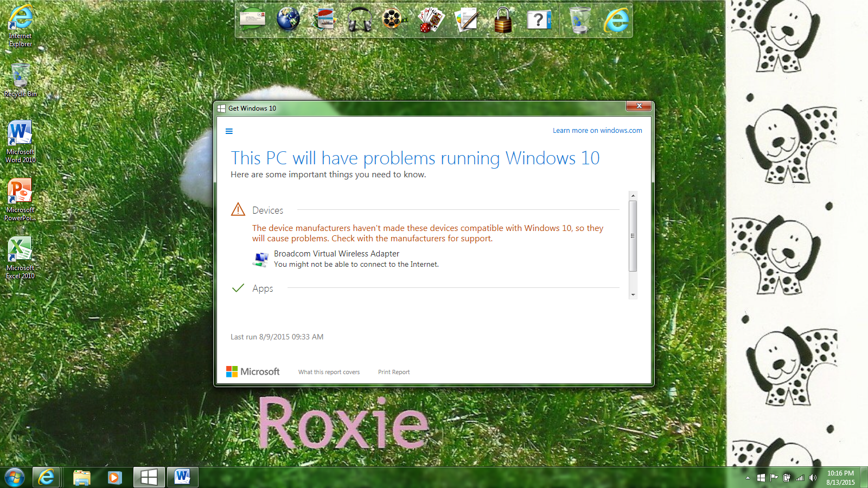Open the photos icon in top dock

tap(324, 21)
